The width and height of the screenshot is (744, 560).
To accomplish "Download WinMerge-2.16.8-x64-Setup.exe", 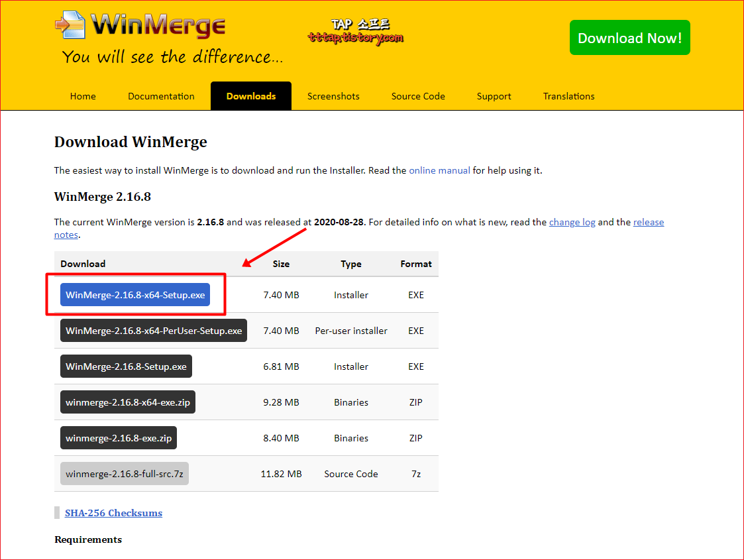I will point(135,295).
